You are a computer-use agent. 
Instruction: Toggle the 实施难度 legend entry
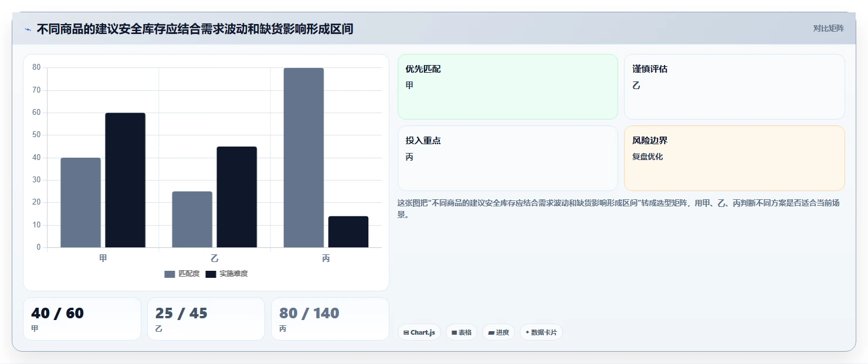[x=226, y=274]
